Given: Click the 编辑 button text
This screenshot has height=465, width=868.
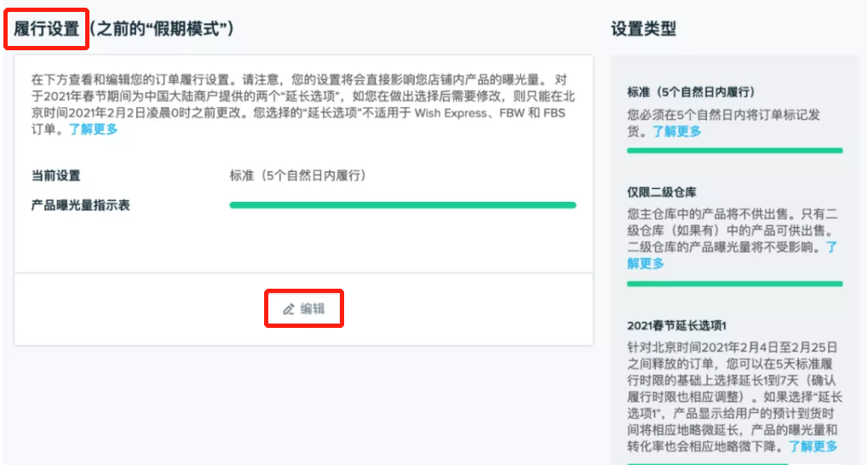Looking at the screenshot, I should [x=313, y=309].
